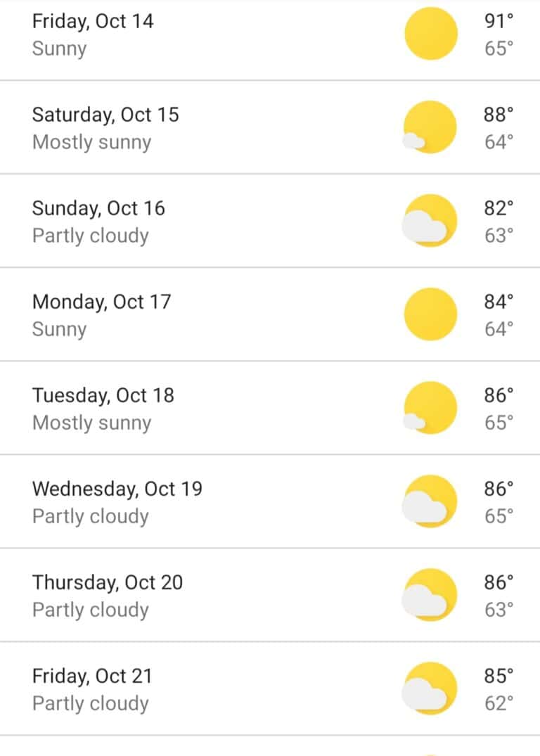Tap the sun icon for Monday Oct 17

pyautogui.click(x=430, y=314)
